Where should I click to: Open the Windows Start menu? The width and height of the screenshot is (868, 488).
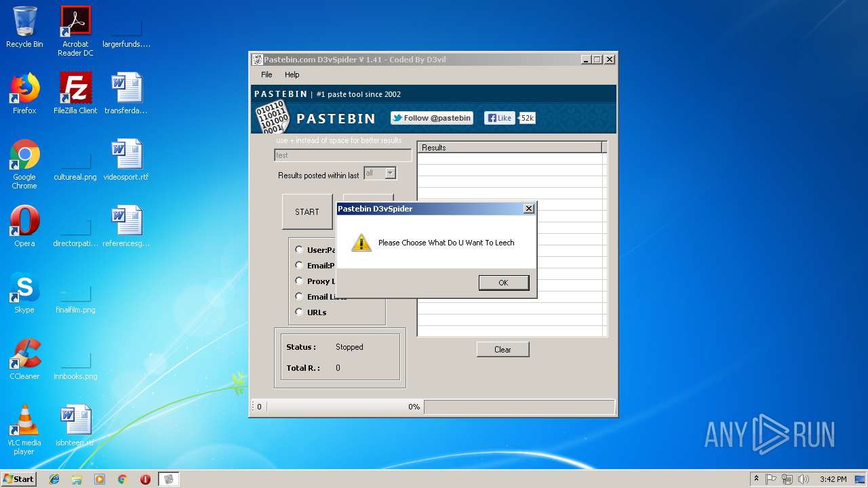[x=18, y=479]
